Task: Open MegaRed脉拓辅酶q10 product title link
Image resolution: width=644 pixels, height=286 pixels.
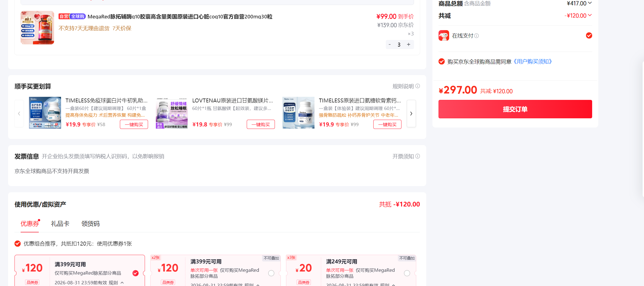Action: click(180, 16)
